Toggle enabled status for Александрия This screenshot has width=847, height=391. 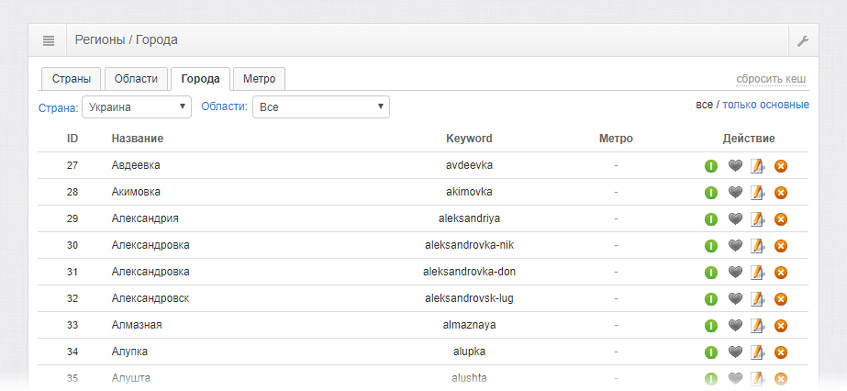(x=711, y=220)
